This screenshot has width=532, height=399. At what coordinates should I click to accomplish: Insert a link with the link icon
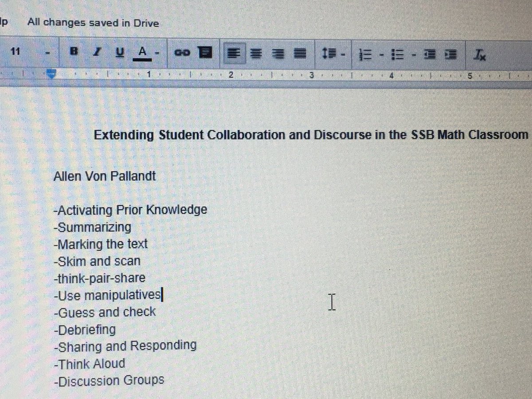pyautogui.click(x=181, y=53)
